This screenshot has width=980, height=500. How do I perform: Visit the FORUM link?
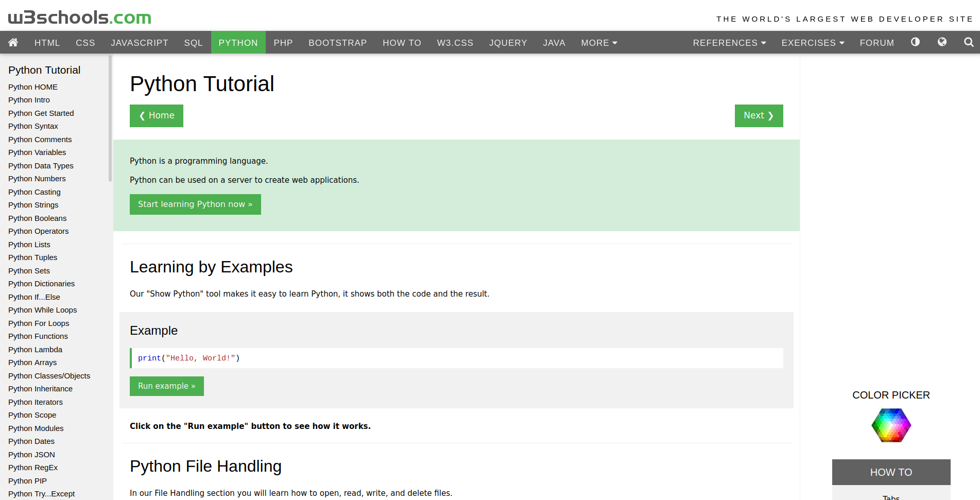pyautogui.click(x=877, y=43)
